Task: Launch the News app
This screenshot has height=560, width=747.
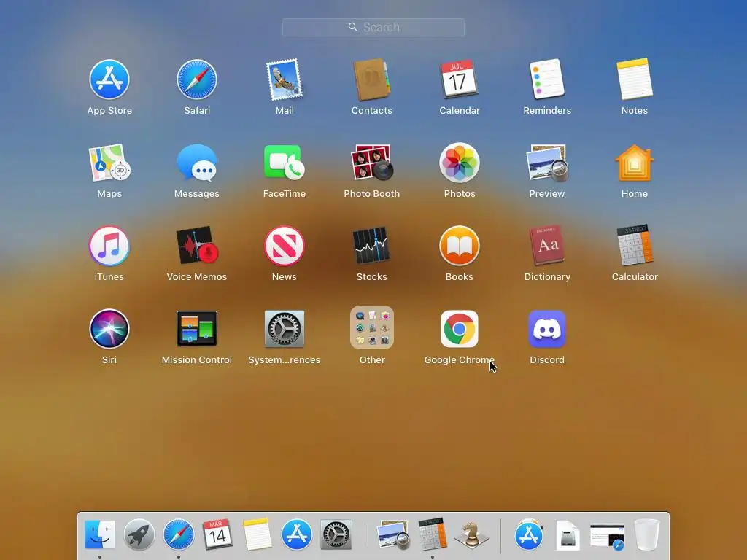Action: [285, 246]
